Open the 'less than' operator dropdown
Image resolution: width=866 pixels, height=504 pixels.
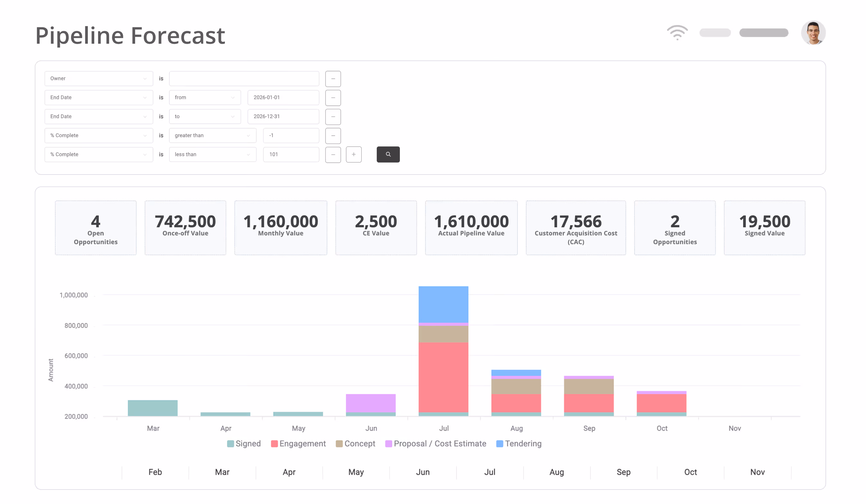[x=213, y=155]
